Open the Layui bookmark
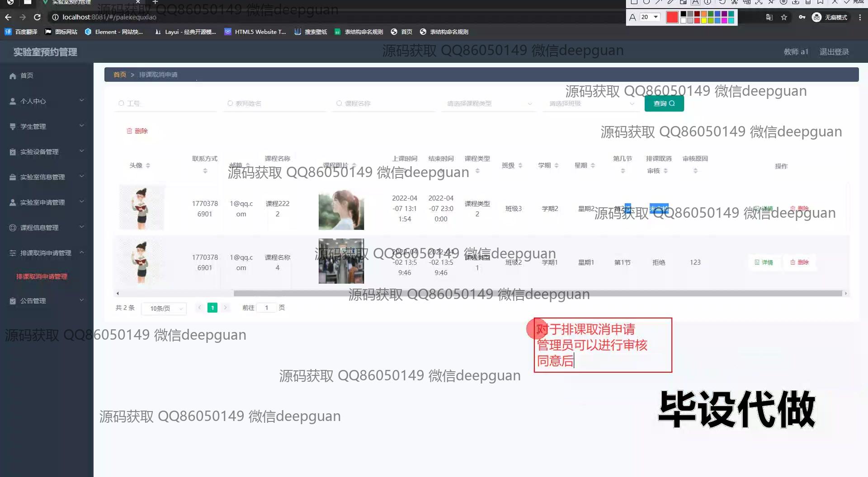This screenshot has width=868, height=477. [x=185, y=32]
